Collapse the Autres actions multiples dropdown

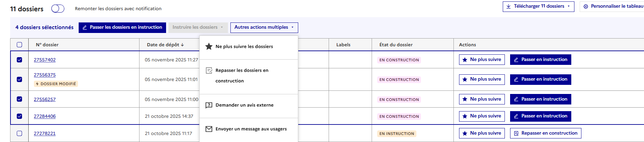(264, 27)
